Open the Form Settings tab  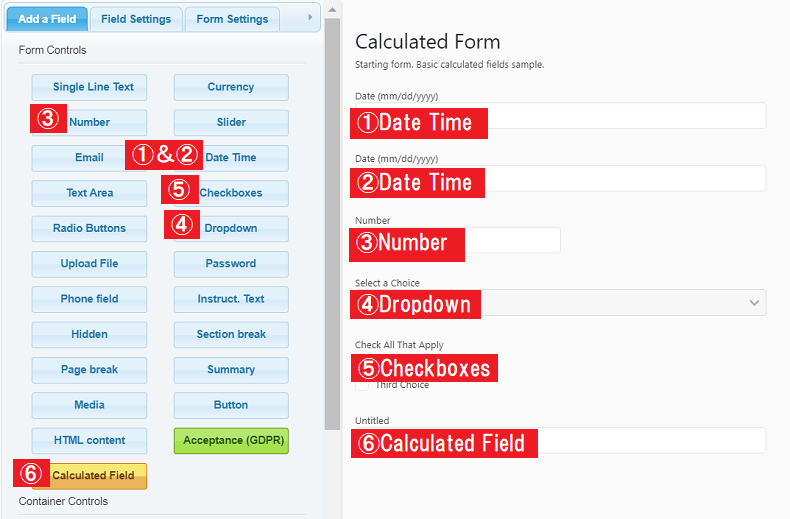(232, 19)
